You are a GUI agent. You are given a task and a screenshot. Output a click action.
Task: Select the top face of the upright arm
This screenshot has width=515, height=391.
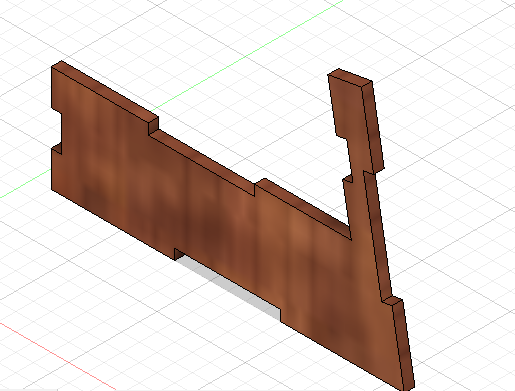pyautogui.click(x=350, y=78)
